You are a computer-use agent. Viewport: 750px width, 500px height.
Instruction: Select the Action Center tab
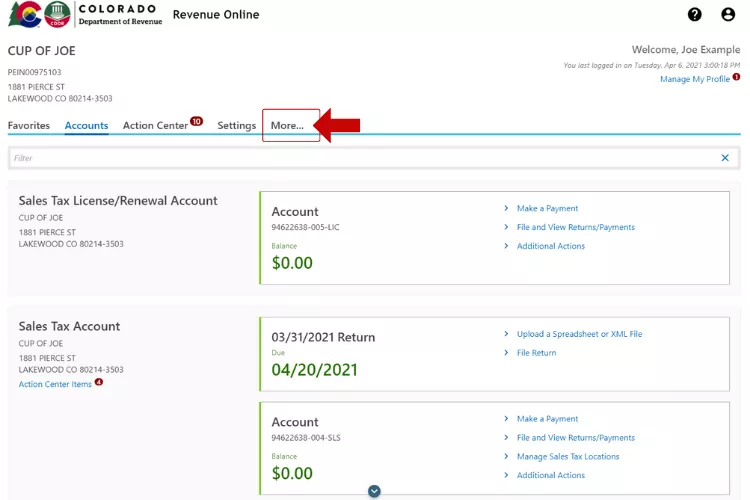[x=155, y=126]
